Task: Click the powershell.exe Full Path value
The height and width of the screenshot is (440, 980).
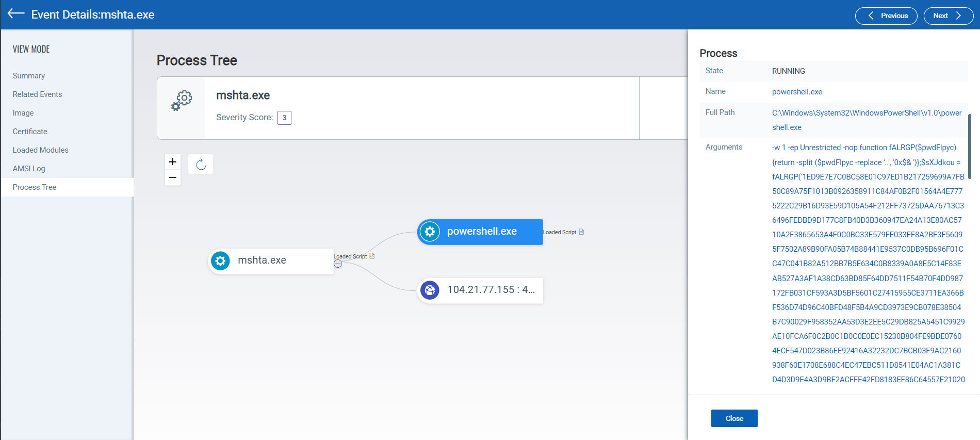Action: [867, 120]
